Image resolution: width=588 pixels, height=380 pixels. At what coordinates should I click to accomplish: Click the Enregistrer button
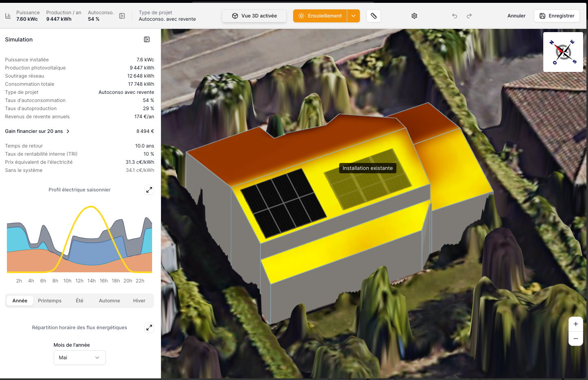click(x=557, y=16)
